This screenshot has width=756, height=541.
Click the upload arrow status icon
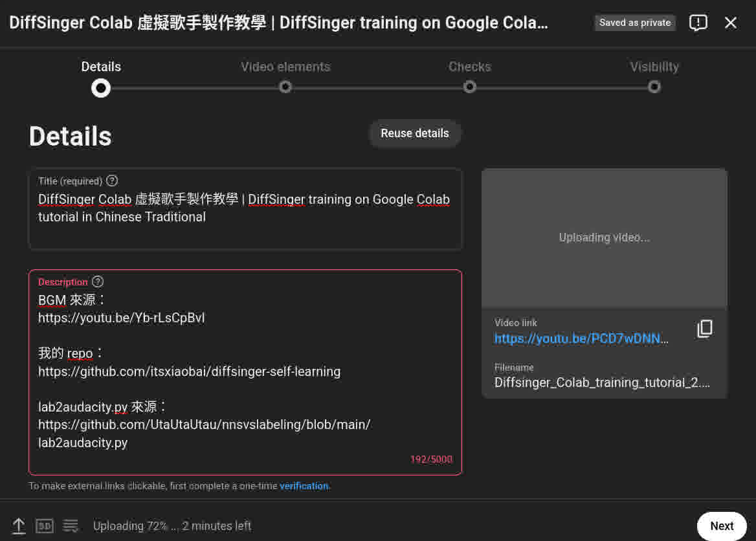19,526
